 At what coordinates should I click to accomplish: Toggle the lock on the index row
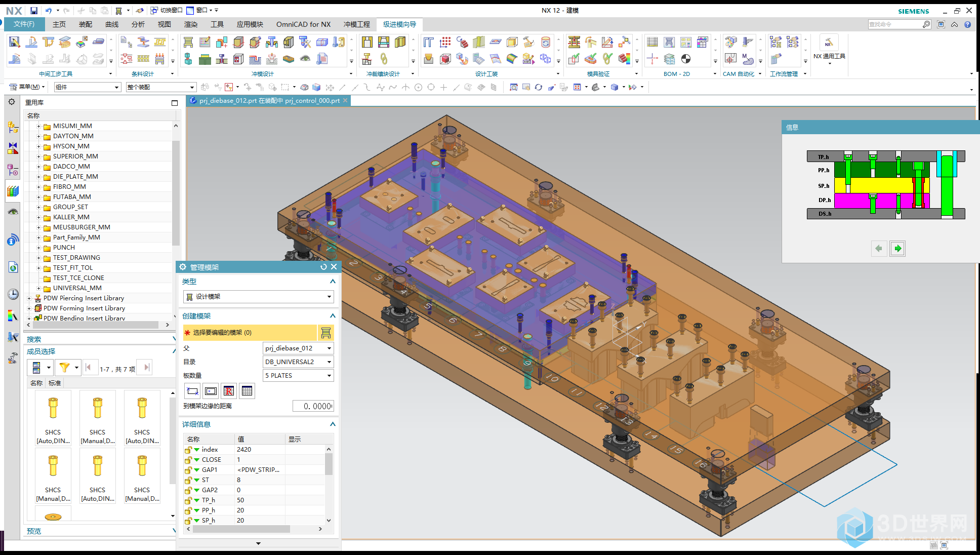click(x=188, y=450)
